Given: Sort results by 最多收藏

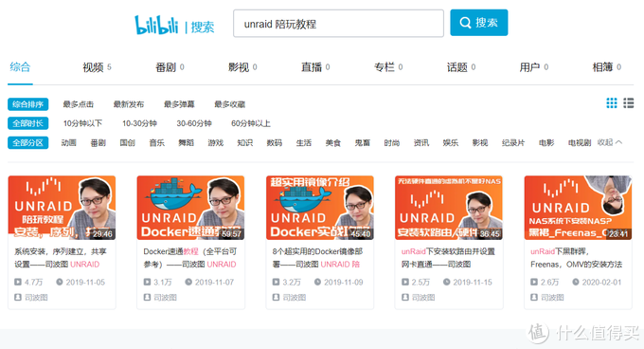Looking at the screenshot, I should tap(229, 104).
